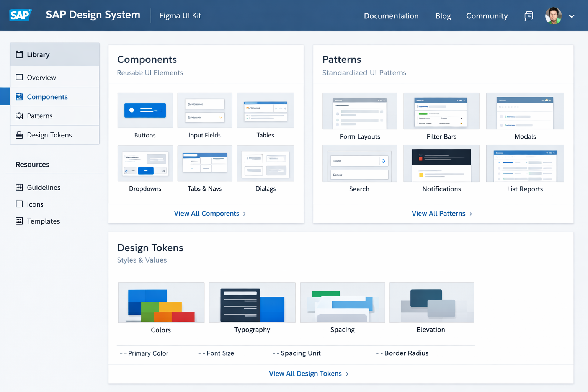Click chevron next to View All Patterns
Screen dimensions: 588x392
pyautogui.click(x=471, y=214)
